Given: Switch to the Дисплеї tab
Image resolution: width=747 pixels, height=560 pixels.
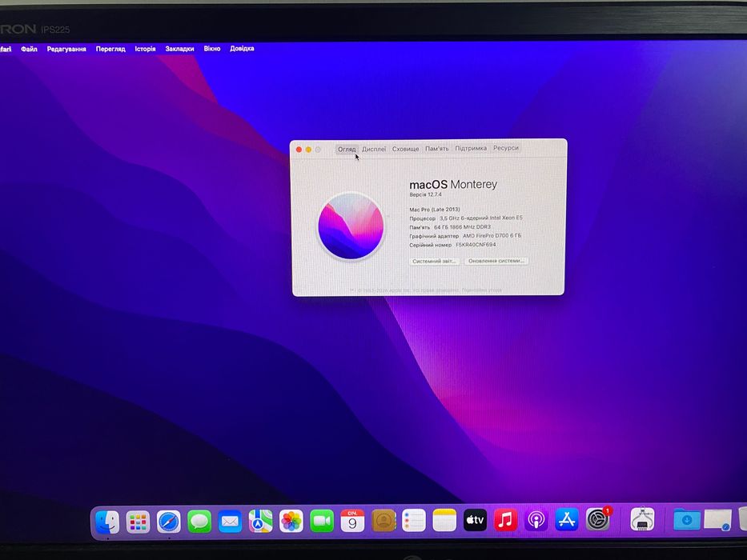Looking at the screenshot, I should pyautogui.click(x=374, y=149).
